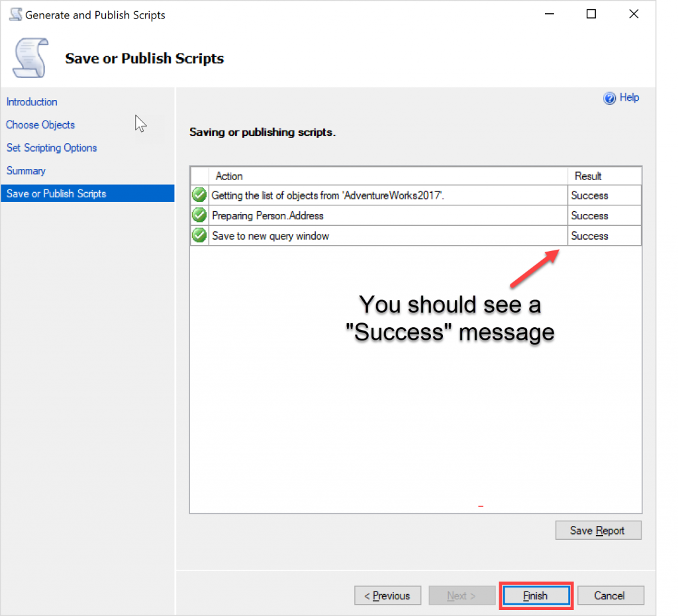Close the Generate and Publish Scripts window
The image size is (678, 616).
(x=634, y=15)
